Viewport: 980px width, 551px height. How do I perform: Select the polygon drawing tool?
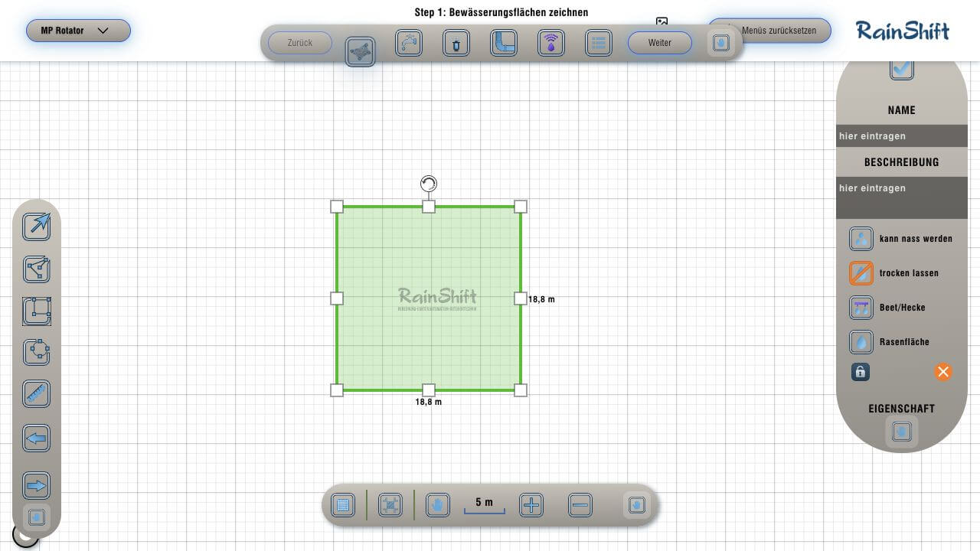pos(37,269)
